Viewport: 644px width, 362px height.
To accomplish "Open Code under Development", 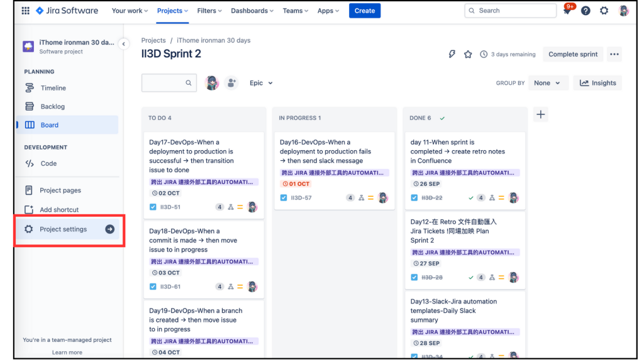I will click(67, 163).
